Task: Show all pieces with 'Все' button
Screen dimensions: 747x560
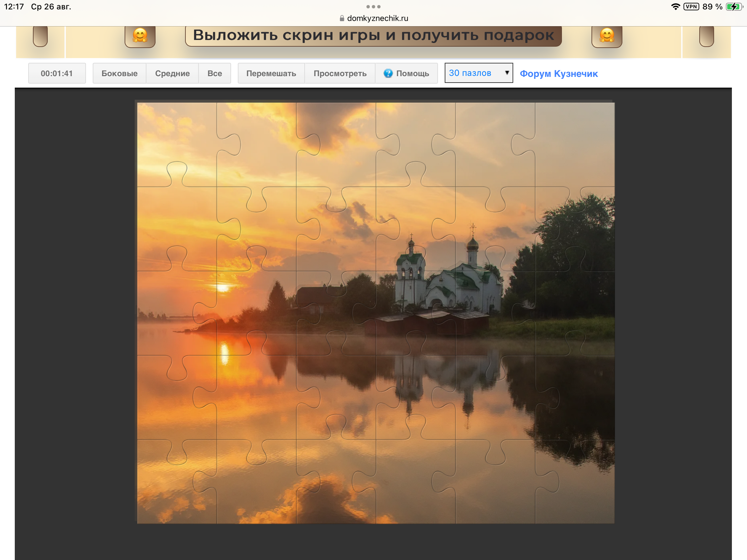Action: coord(215,73)
